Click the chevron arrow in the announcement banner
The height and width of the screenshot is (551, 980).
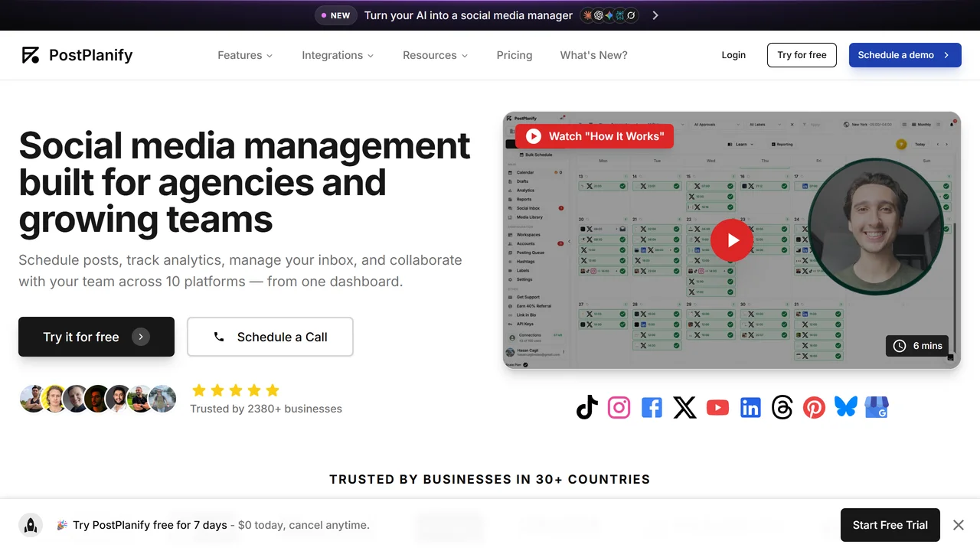[655, 15]
